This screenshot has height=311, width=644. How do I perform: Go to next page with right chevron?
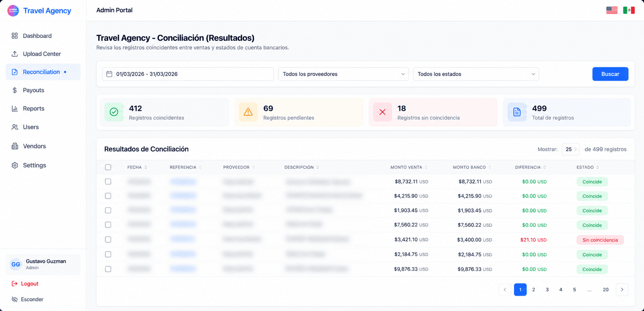coord(622,290)
